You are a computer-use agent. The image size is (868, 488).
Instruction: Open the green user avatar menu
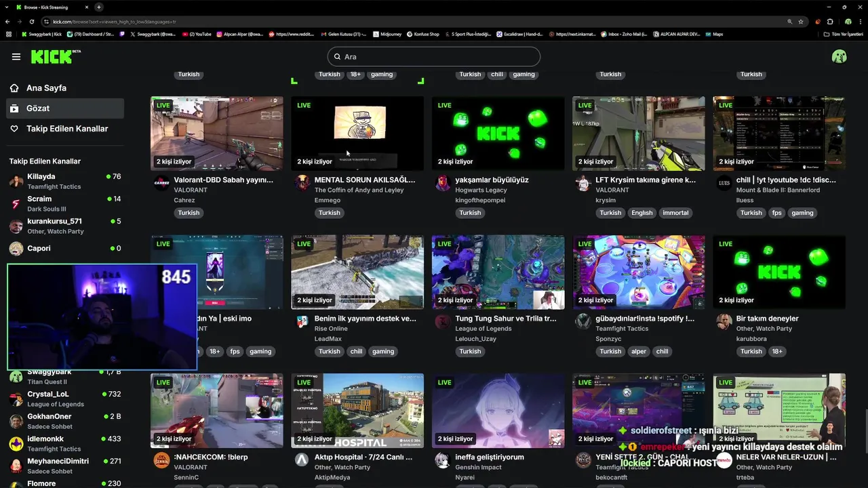pyautogui.click(x=839, y=57)
